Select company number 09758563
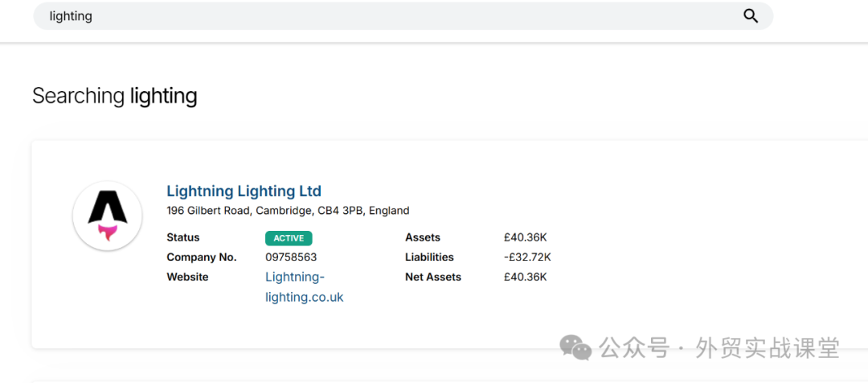Viewport: 868px width, 383px height. coord(291,257)
